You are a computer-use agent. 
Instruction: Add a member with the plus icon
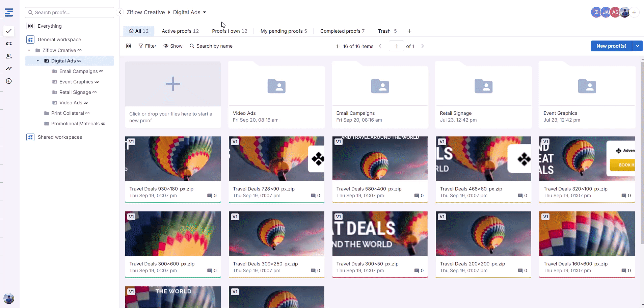(634, 12)
